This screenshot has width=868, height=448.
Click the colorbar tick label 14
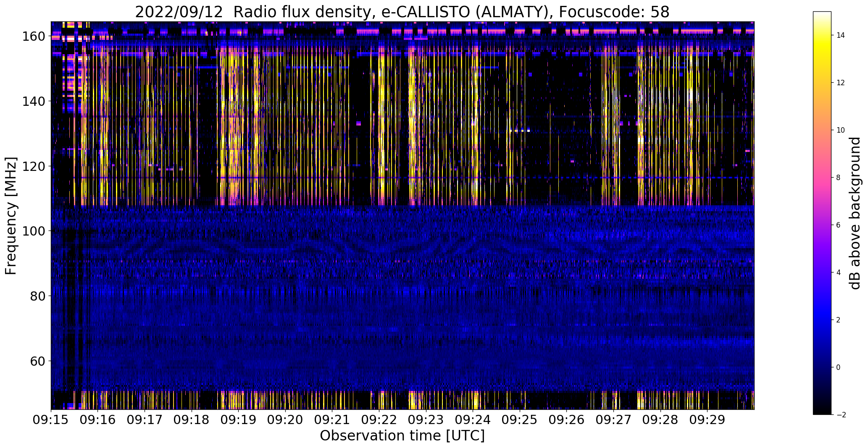pos(841,36)
